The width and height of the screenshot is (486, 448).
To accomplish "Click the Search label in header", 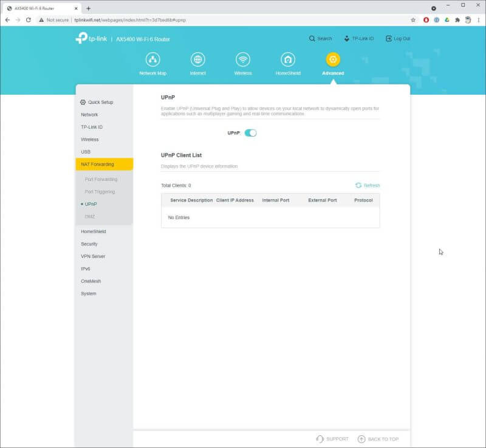I will (324, 38).
